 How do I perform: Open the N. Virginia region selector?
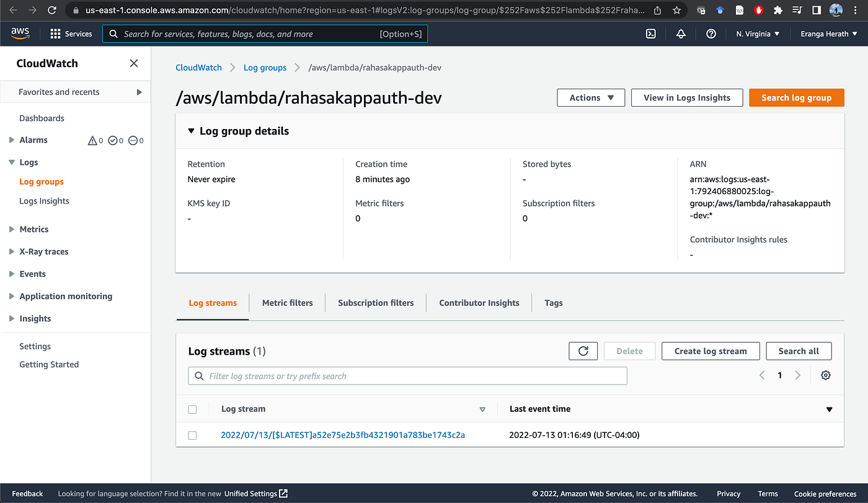point(758,34)
